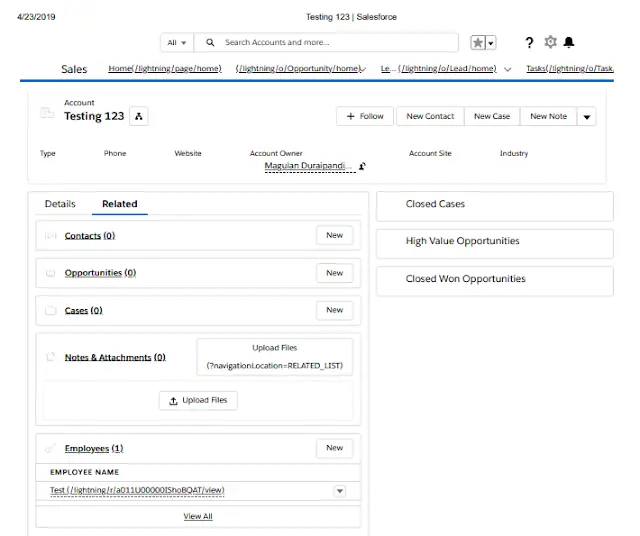Screen dimensions: 640x536
Task: Switch to the Details tab
Action: (60, 204)
